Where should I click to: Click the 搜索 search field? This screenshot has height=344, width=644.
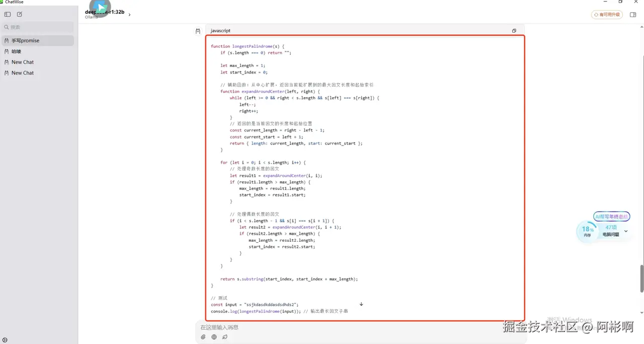pos(38,27)
